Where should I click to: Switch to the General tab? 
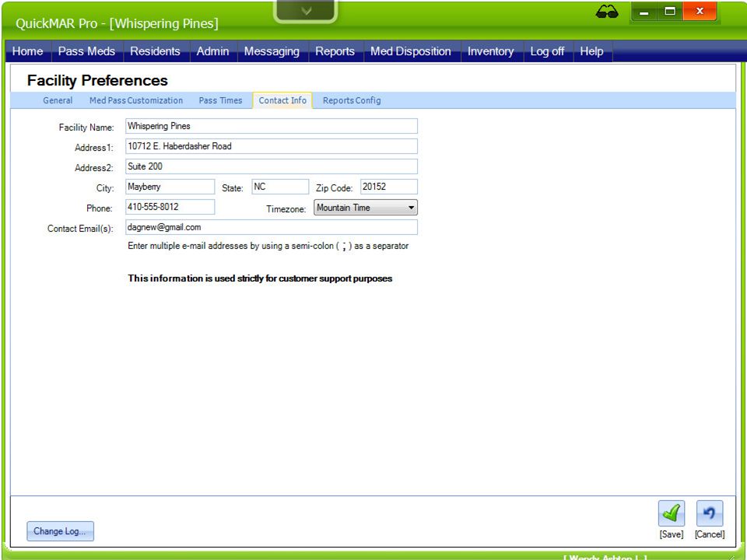click(58, 100)
